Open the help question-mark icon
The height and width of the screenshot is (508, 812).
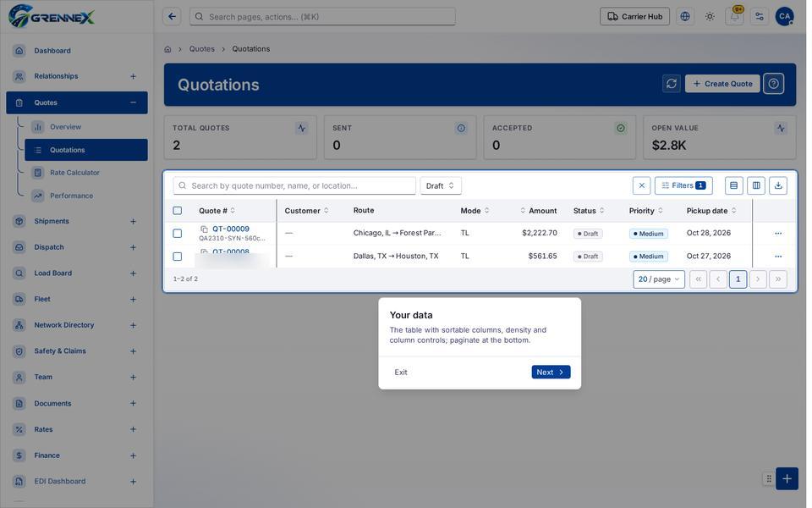[774, 84]
